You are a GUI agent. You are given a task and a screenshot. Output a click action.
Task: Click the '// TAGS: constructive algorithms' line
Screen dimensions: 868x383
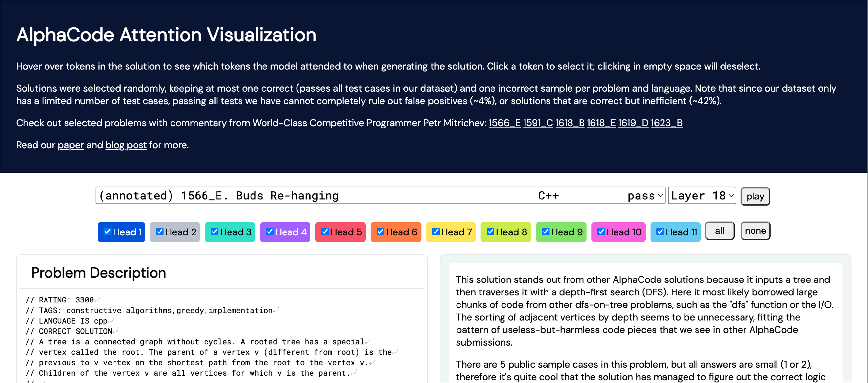(149, 310)
